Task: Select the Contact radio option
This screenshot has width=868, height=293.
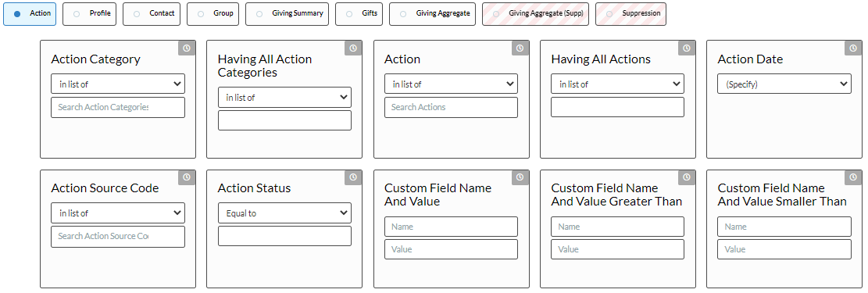Action: [152, 14]
